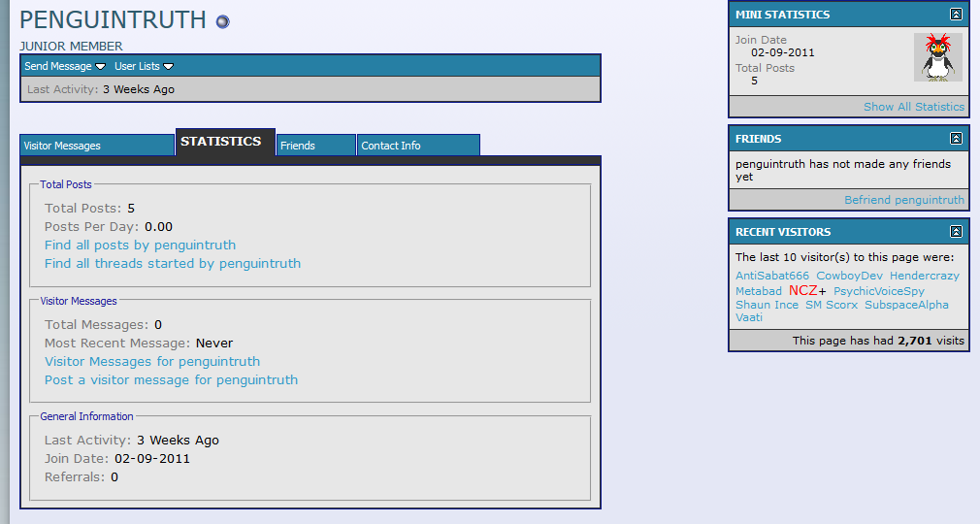Click the Most Recent Message: Never text

pos(138,344)
